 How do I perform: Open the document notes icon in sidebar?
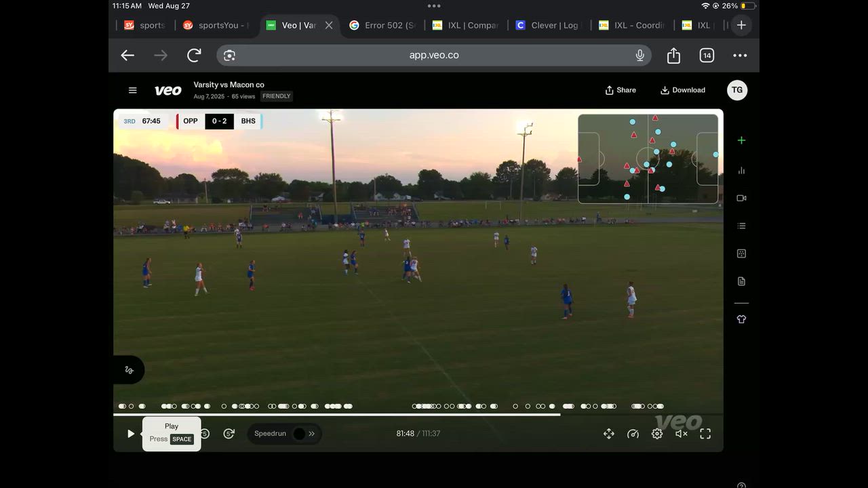[x=741, y=281]
